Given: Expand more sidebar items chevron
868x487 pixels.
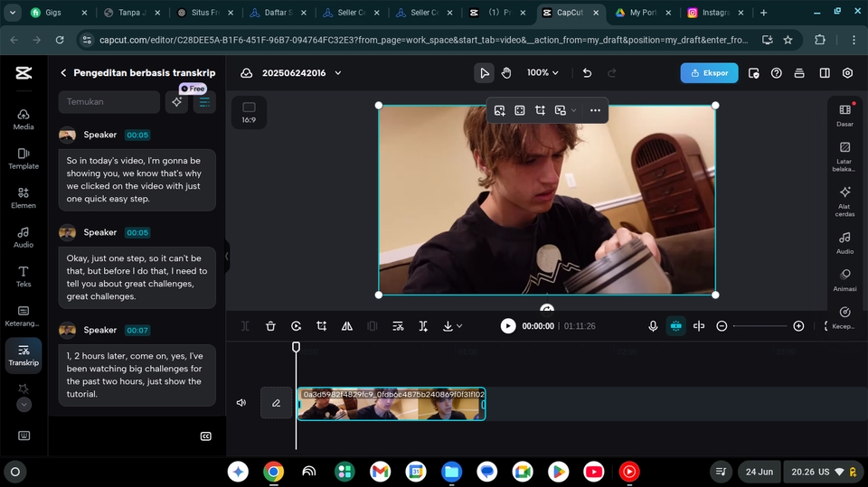Looking at the screenshot, I should (x=24, y=405).
